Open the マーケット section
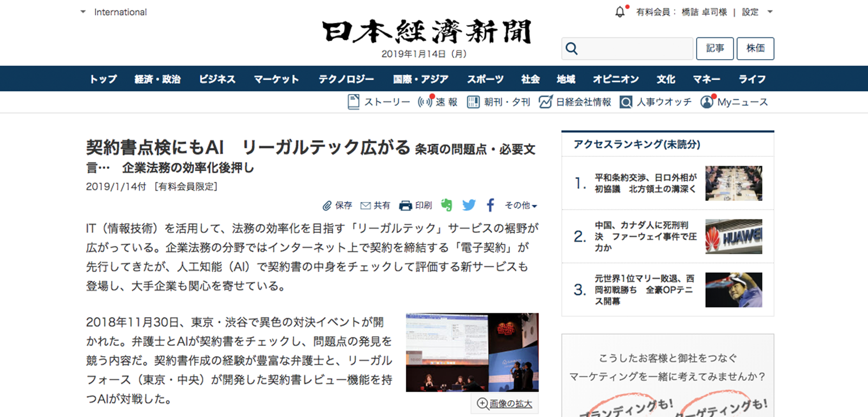Screen dimensions: 868x417 coord(277,79)
